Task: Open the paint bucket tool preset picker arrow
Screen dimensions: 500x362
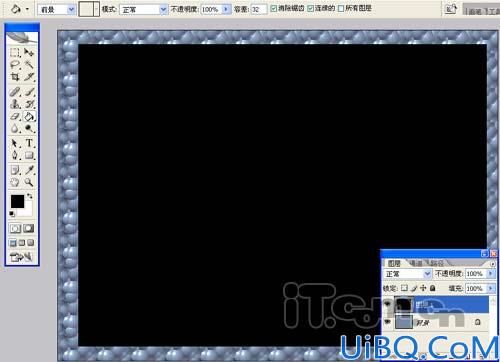Action: (28, 9)
